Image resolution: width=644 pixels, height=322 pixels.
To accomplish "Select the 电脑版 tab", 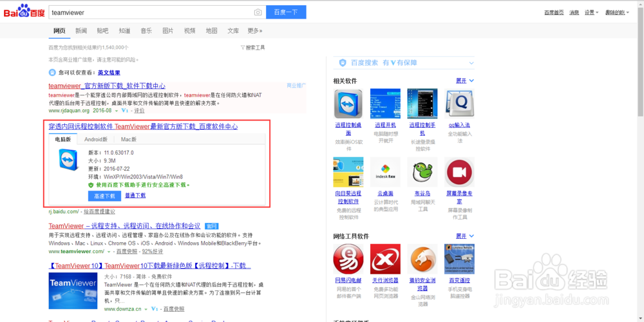I will 63,139.
